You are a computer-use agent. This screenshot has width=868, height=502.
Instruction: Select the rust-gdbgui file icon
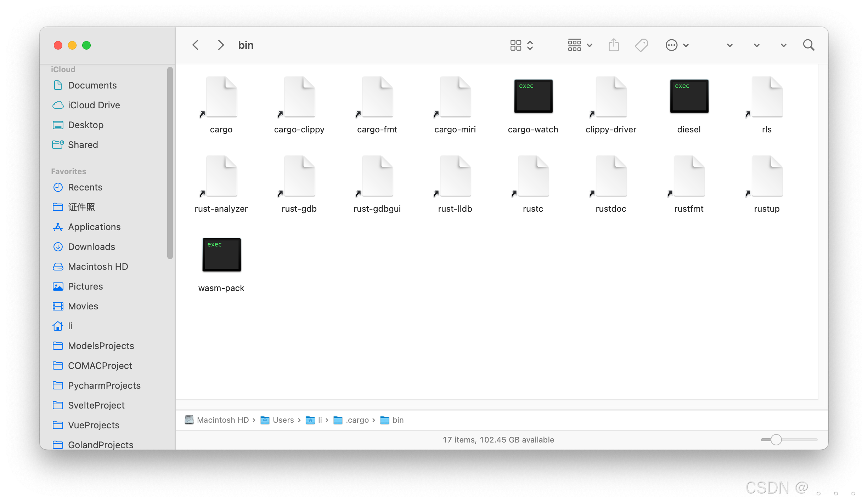[x=377, y=176]
